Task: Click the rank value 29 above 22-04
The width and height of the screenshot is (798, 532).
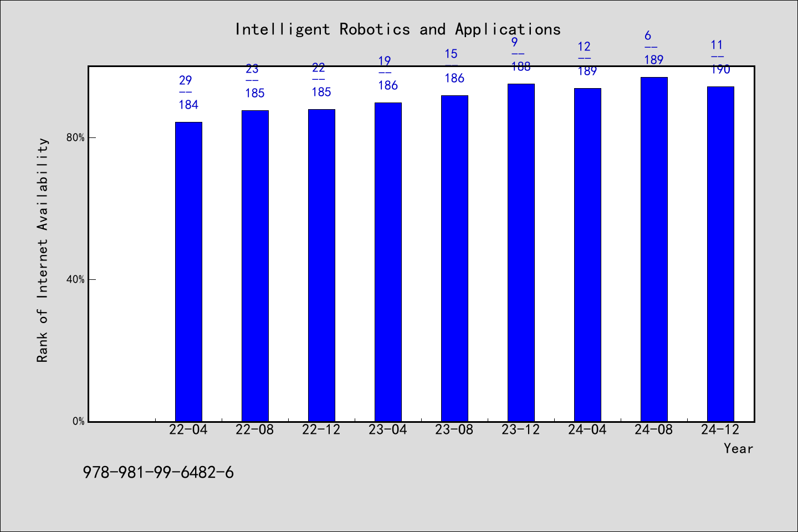Action: point(185,80)
